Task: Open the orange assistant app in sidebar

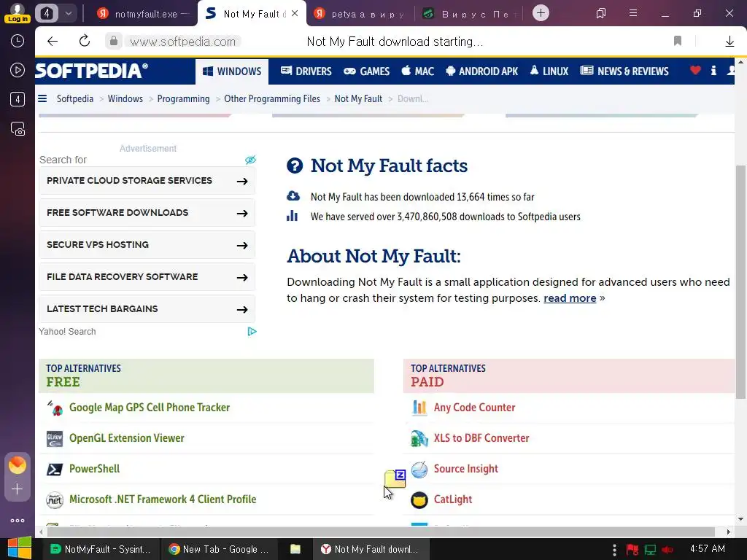Action: coord(18,464)
